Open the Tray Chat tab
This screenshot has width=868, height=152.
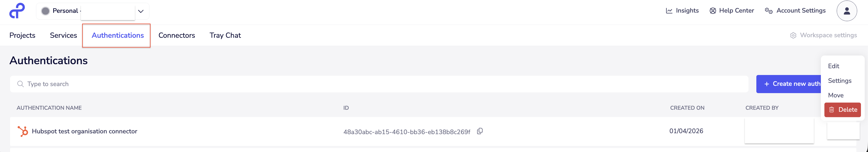[x=225, y=35]
